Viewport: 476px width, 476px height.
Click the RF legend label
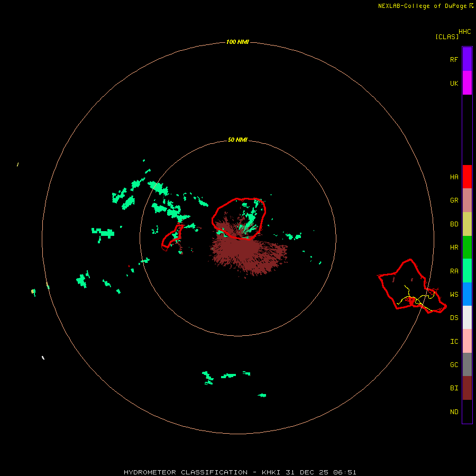pos(454,59)
